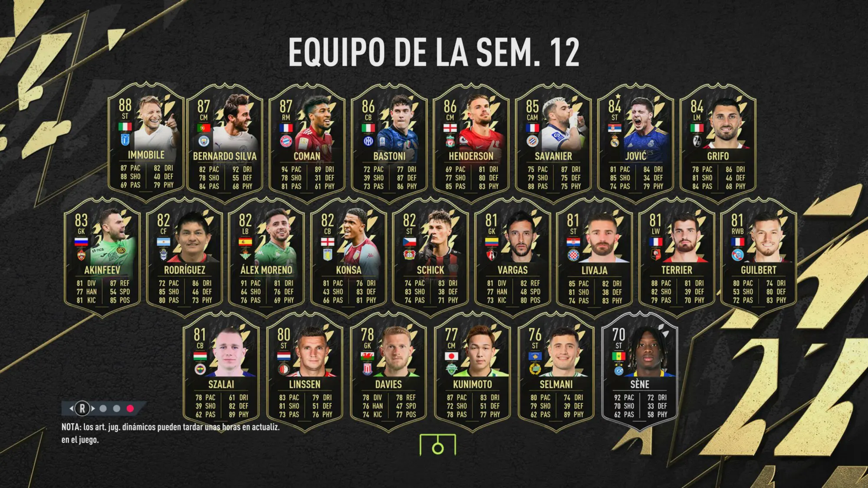Click the Japan flag on Kunimoto card
This screenshot has height=488, width=868.
pos(451,357)
